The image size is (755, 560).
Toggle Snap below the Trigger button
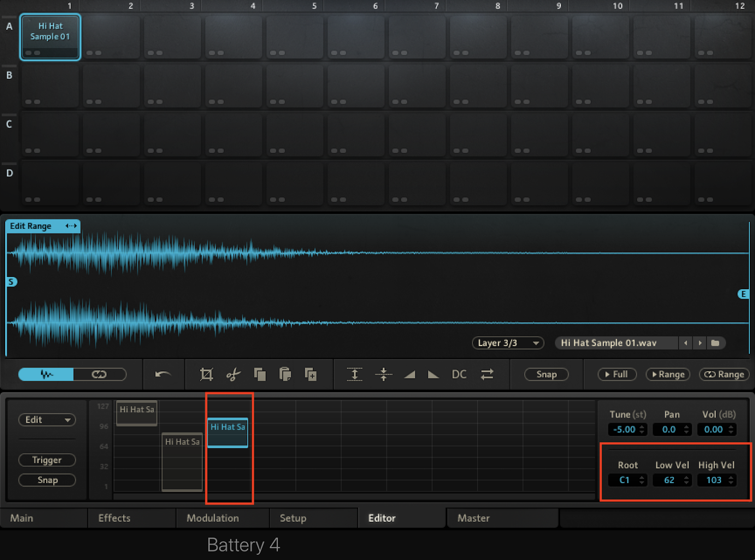47,480
